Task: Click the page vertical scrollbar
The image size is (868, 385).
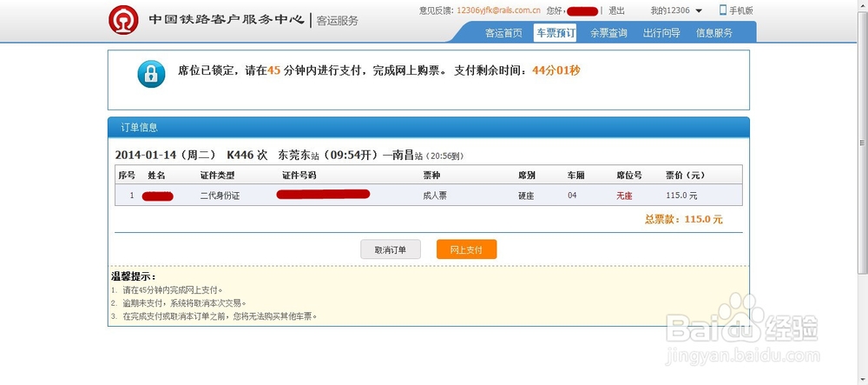Action: (x=863, y=143)
